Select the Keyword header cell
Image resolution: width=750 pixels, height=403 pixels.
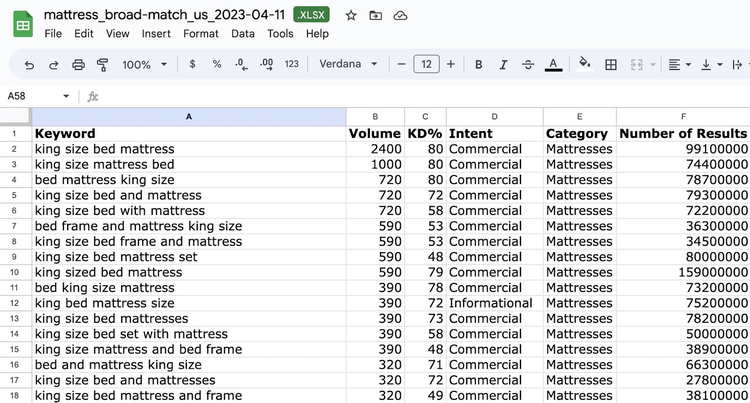point(189,133)
